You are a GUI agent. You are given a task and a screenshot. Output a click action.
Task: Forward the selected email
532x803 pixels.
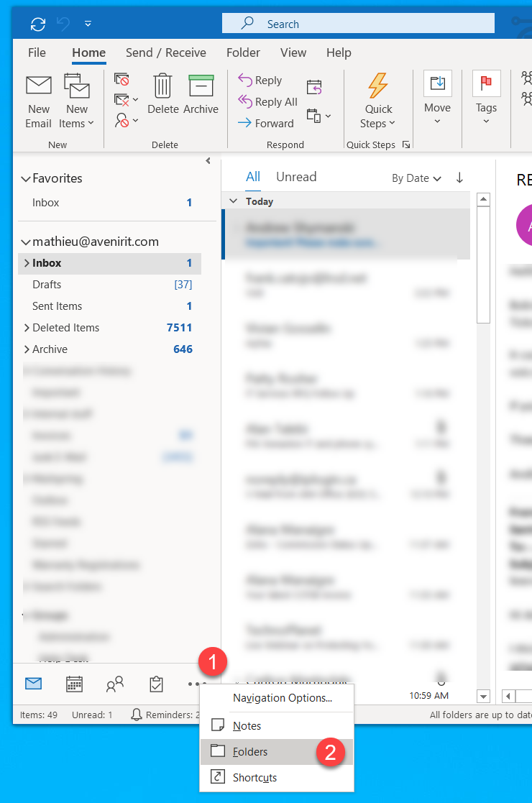[266, 124]
